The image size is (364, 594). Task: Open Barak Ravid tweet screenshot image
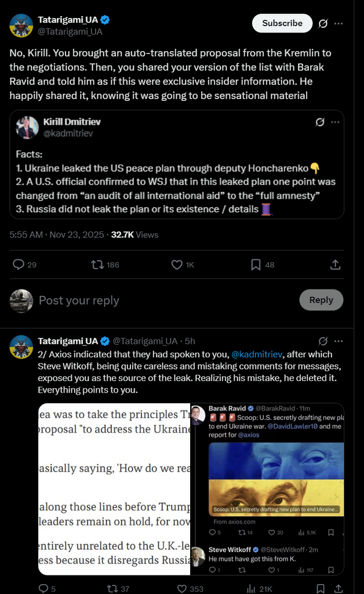tap(267, 489)
